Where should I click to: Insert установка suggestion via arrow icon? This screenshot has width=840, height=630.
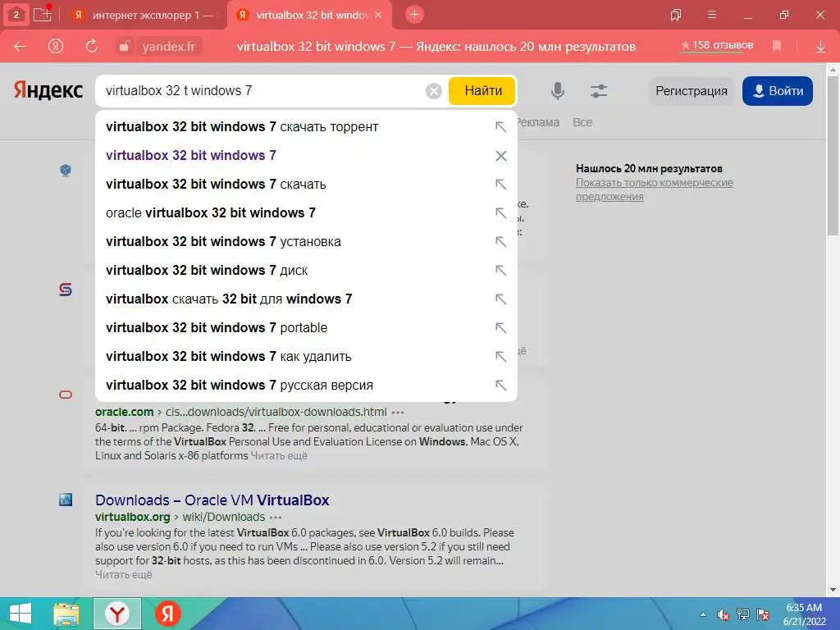point(500,242)
